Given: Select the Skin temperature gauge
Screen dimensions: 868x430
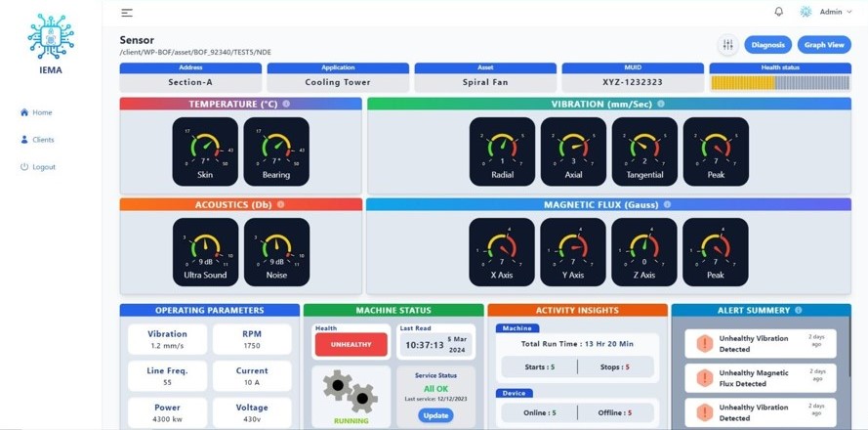Looking at the screenshot, I should tap(205, 151).
